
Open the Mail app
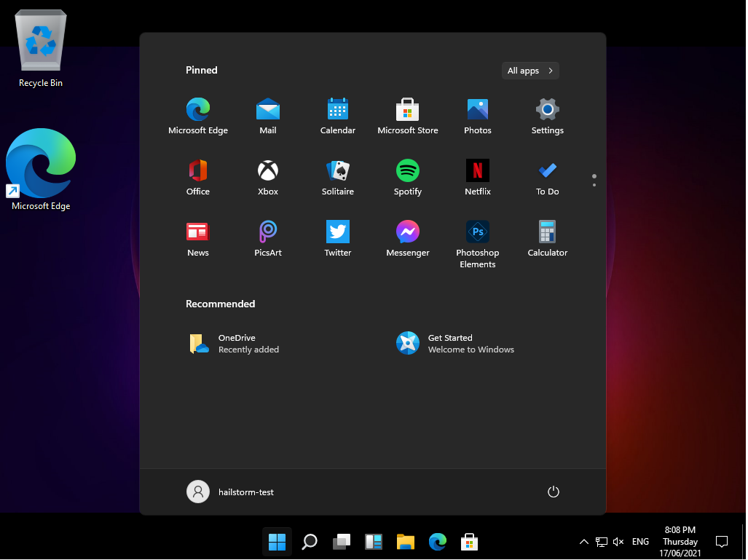pyautogui.click(x=267, y=116)
